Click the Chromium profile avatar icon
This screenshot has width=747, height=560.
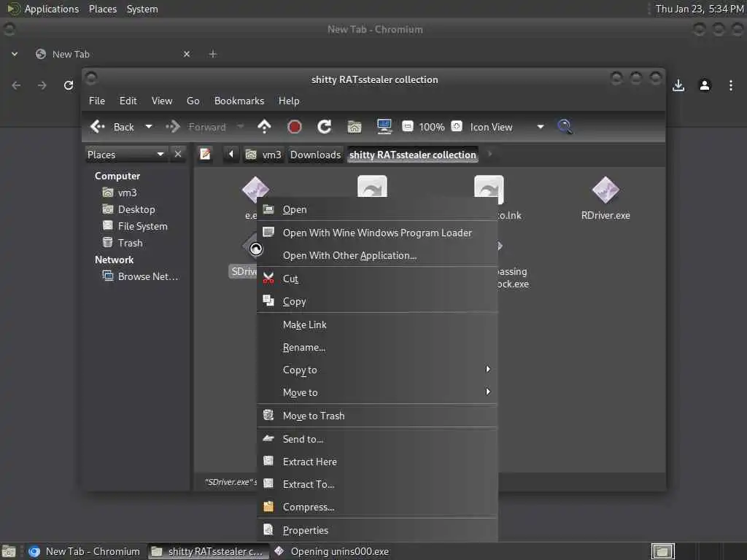pyautogui.click(x=705, y=86)
